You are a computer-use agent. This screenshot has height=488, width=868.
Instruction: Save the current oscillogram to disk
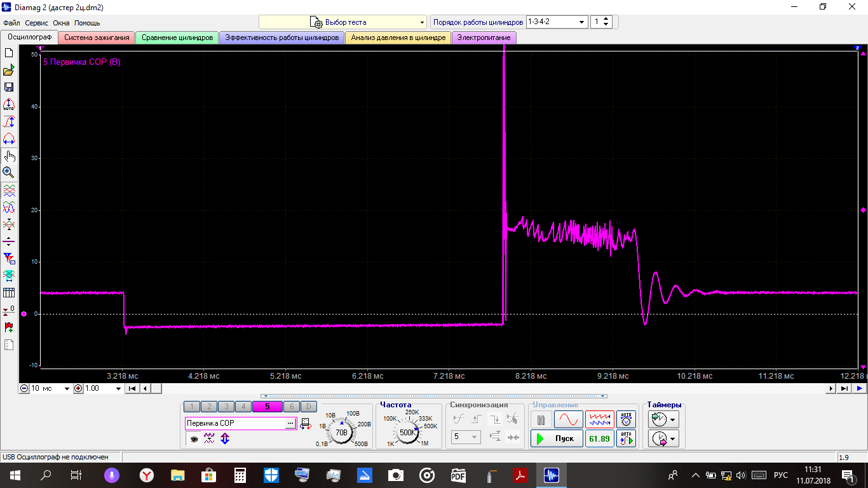click(x=9, y=87)
